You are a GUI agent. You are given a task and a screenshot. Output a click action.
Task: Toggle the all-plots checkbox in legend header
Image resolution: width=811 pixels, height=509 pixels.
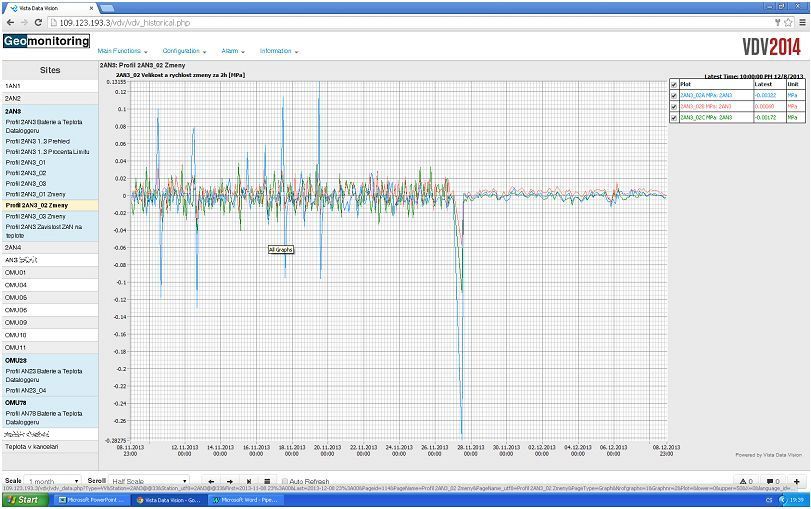coord(673,84)
